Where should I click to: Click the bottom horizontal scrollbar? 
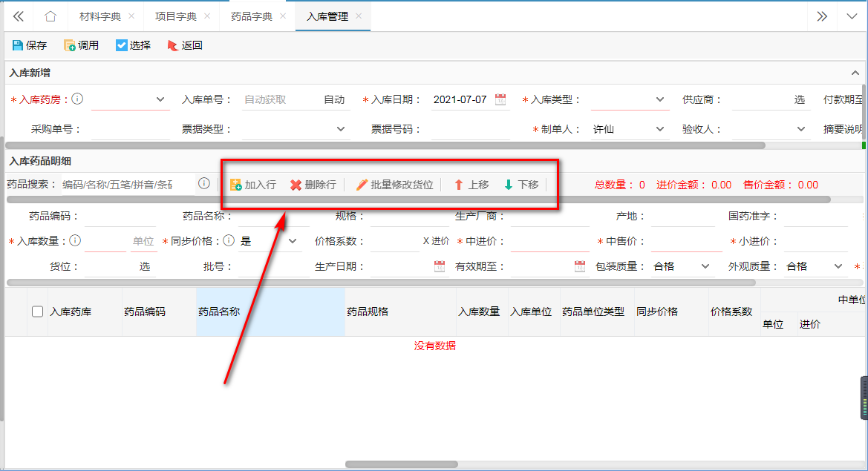point(401,464)
